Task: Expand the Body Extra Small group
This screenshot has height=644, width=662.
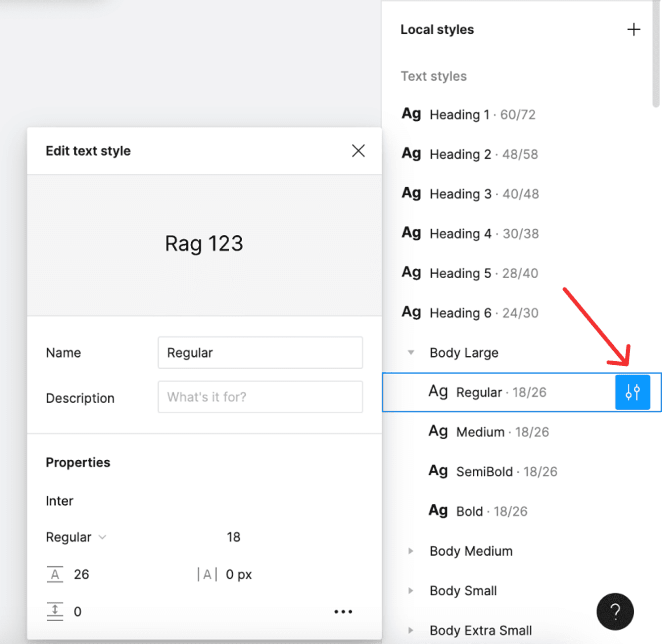Action: point(411,630)
